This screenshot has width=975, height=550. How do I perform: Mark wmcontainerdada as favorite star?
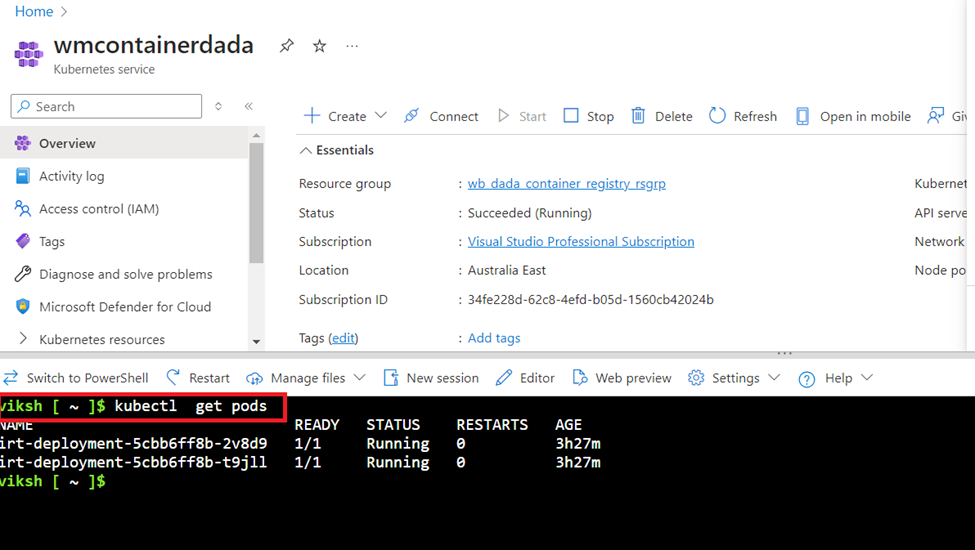point(320,46)
